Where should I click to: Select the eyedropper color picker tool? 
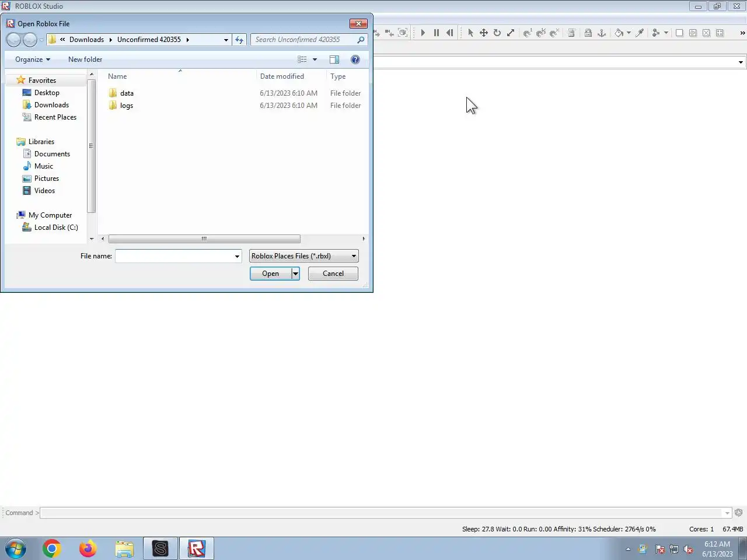[x=640, y=33]
